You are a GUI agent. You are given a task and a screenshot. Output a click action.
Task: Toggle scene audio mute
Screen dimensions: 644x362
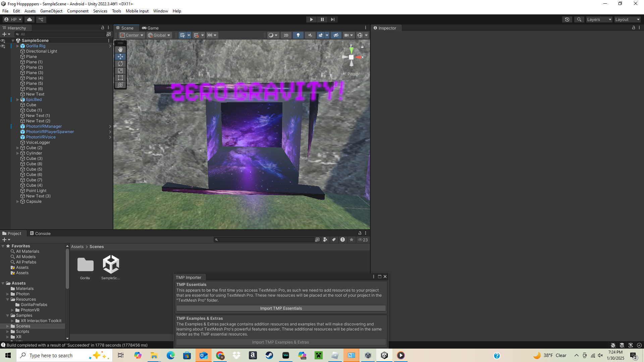click(x=310, y=35)
